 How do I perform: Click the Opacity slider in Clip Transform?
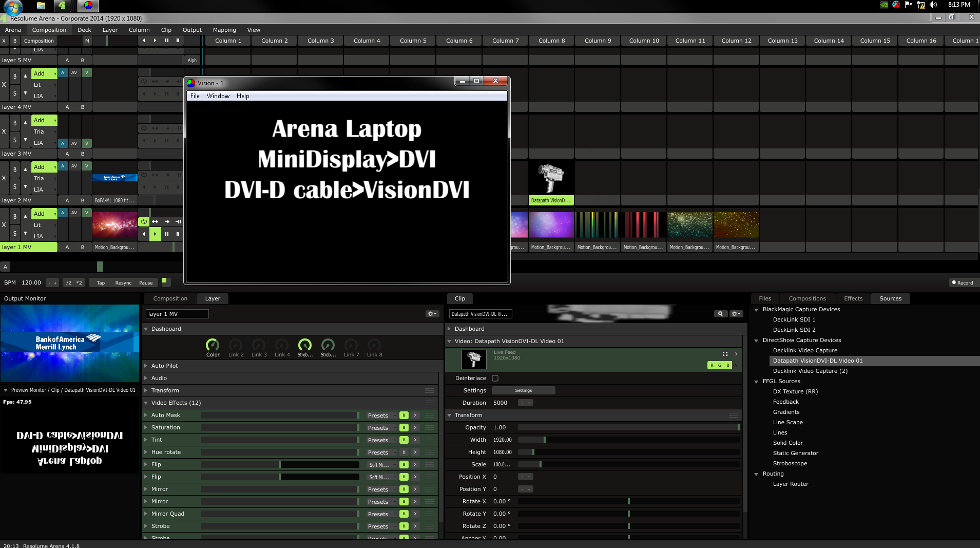pos(628,428)
